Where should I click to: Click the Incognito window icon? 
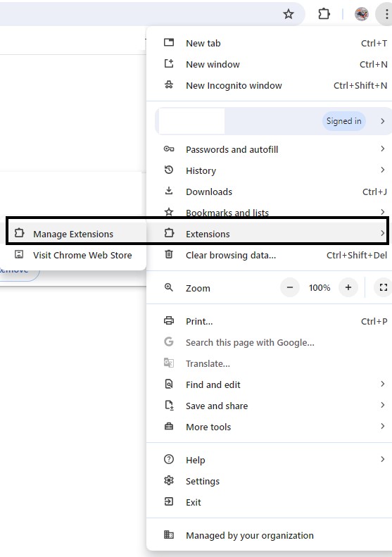click(x=169, y=85)
